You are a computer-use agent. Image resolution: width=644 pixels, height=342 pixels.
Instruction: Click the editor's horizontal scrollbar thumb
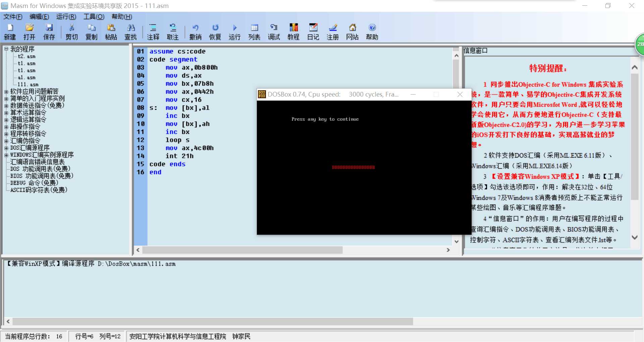tap(243, 250)
